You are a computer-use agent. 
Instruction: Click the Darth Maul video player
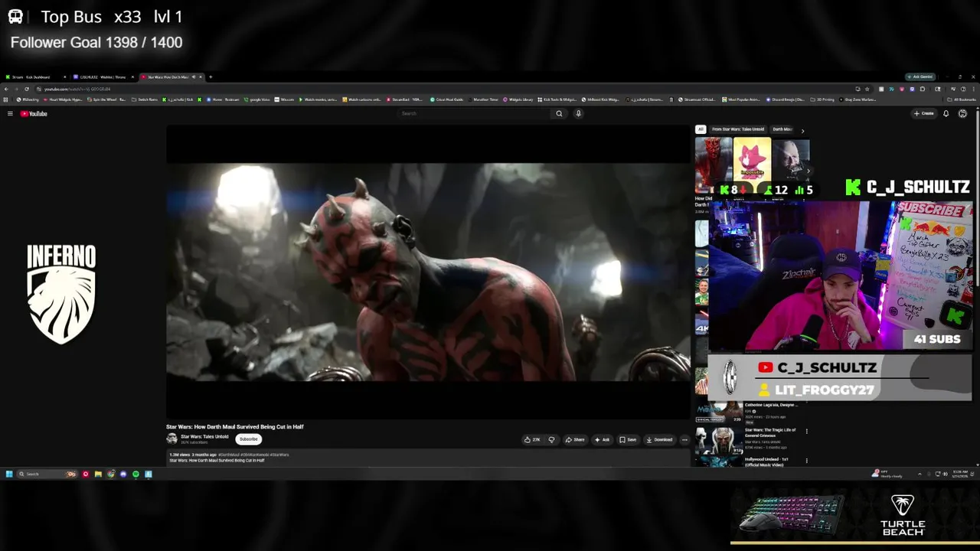click(x=428, y=272)
